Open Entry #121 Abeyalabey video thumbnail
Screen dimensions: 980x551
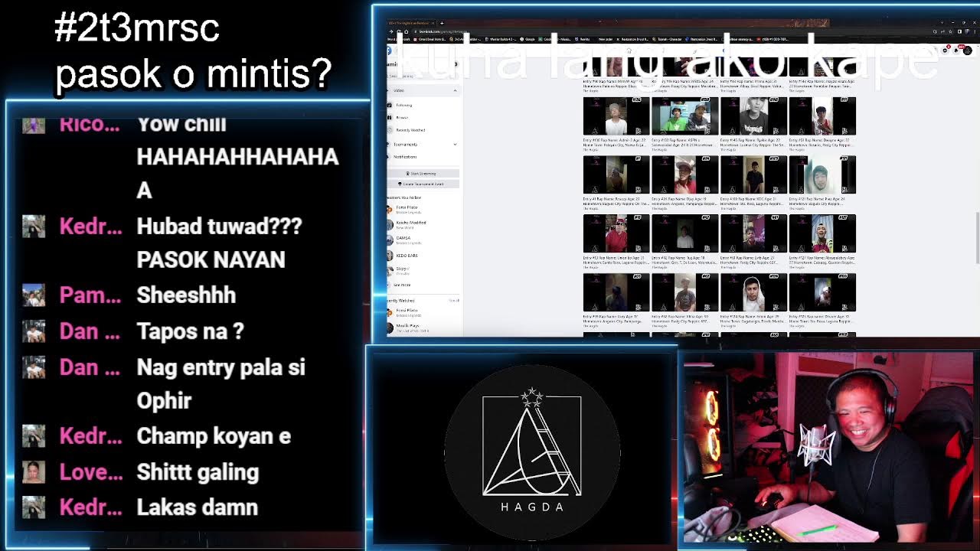coord(822,233)
